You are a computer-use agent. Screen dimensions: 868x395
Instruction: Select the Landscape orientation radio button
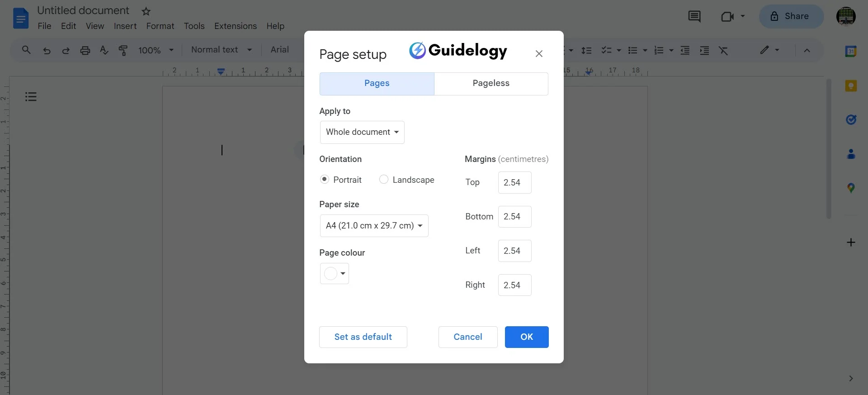point(383,179)
